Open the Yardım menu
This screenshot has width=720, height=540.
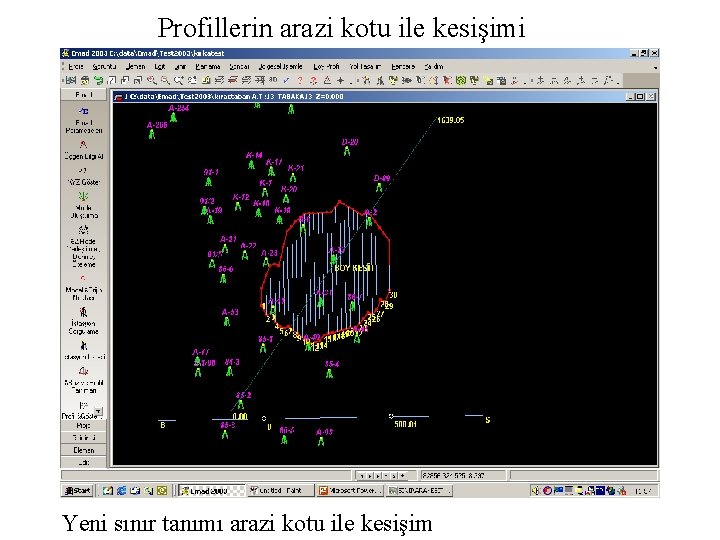[x=434, y=67]
